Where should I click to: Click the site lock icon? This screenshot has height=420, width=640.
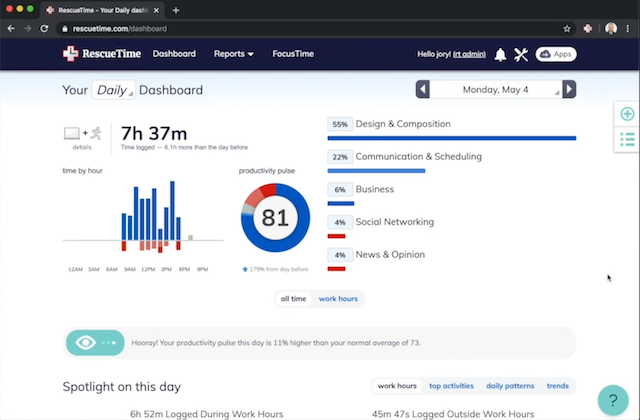click(x=64, y=29)
